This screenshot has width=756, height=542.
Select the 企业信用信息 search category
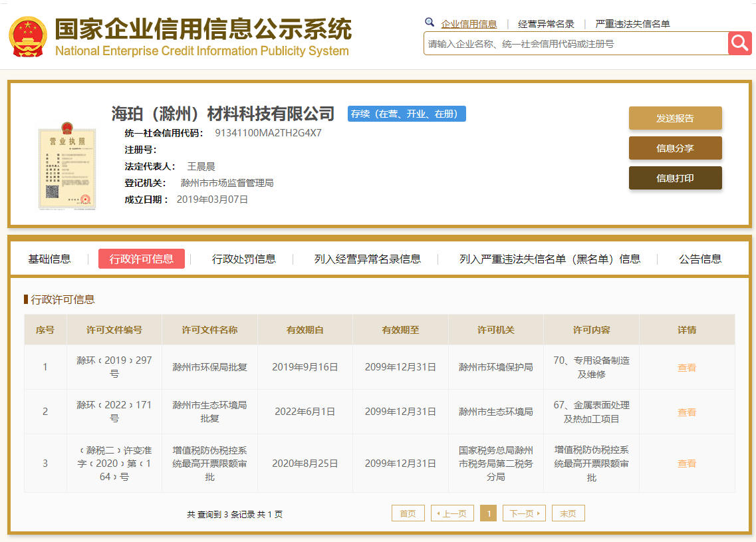pos(469,24)
